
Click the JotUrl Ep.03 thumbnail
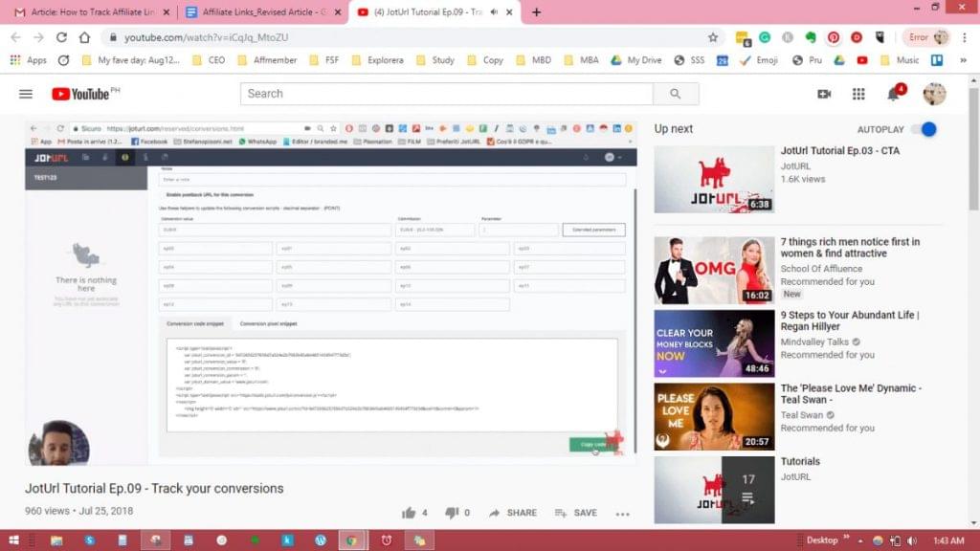tap(714, 180)
